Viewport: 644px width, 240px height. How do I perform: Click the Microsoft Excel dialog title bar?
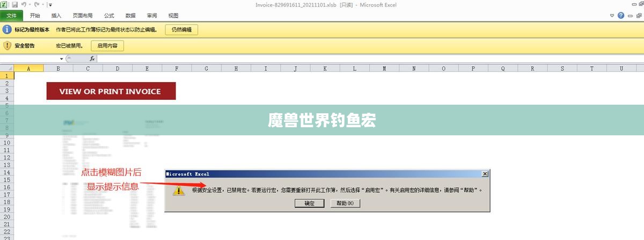(x=327, y=174)
